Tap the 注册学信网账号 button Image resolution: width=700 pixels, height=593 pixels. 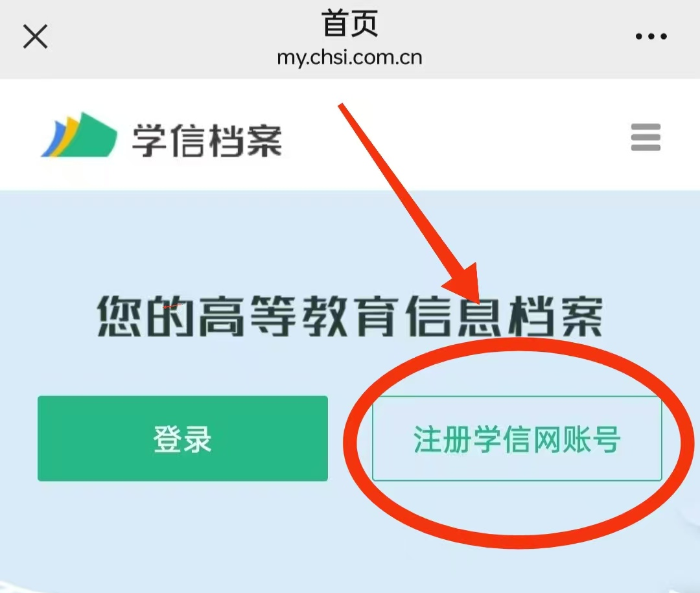point(517,439)
